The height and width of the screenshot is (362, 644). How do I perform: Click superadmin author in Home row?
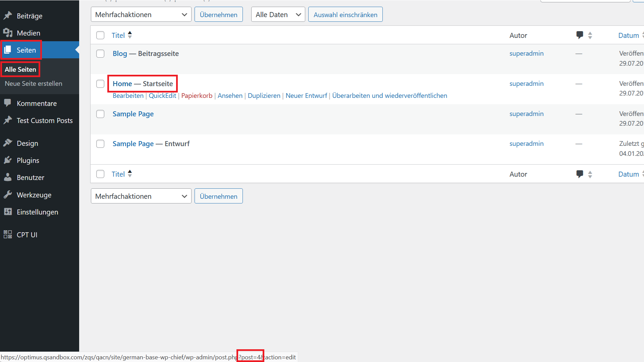pyautogui.click(x=527, y=83)
